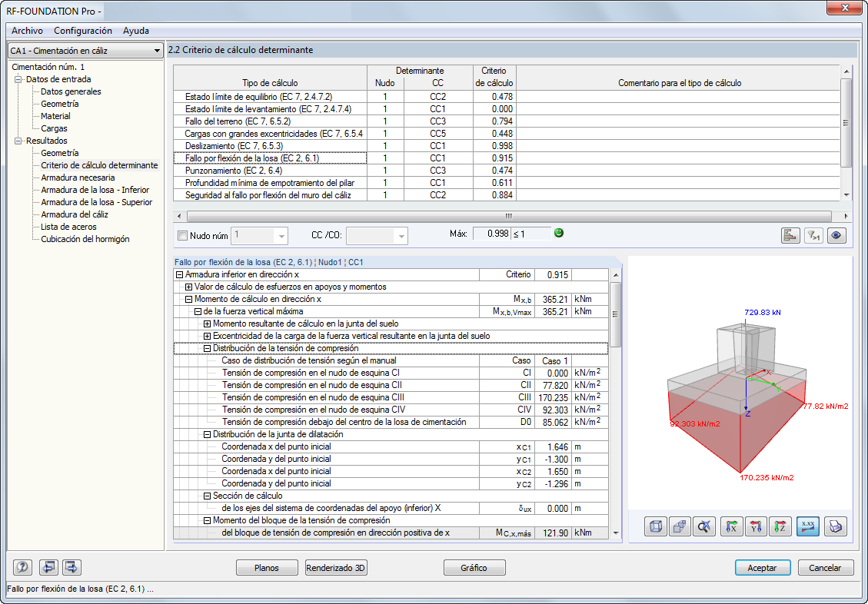Click the details table vertical scrollbar
868x604 pixels.
click(x=616, y=314)
